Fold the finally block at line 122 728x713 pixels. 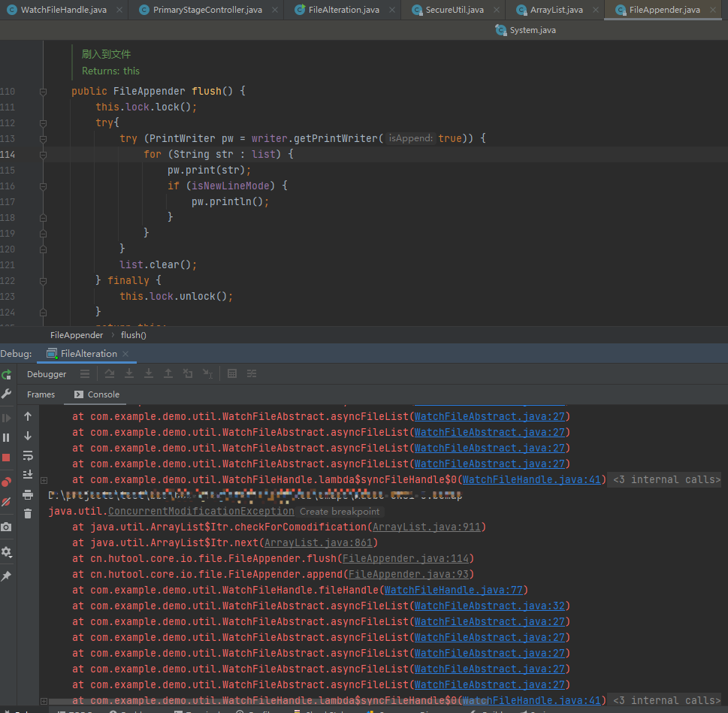click(43, 281)
